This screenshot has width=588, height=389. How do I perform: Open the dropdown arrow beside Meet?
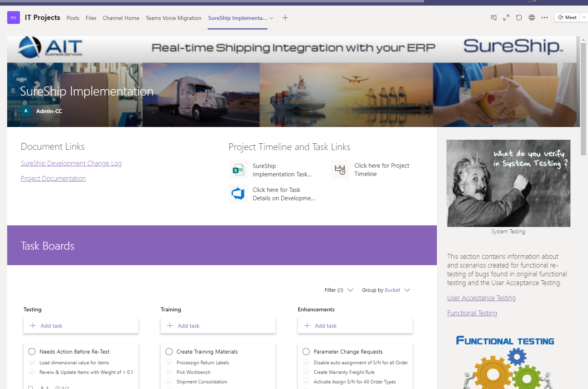[x=584, y=18]
